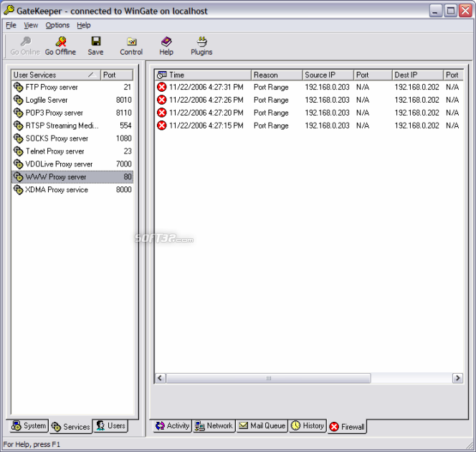Click the red X icon for 4:27:20 PM entry
476x452 pixels.
162,113
